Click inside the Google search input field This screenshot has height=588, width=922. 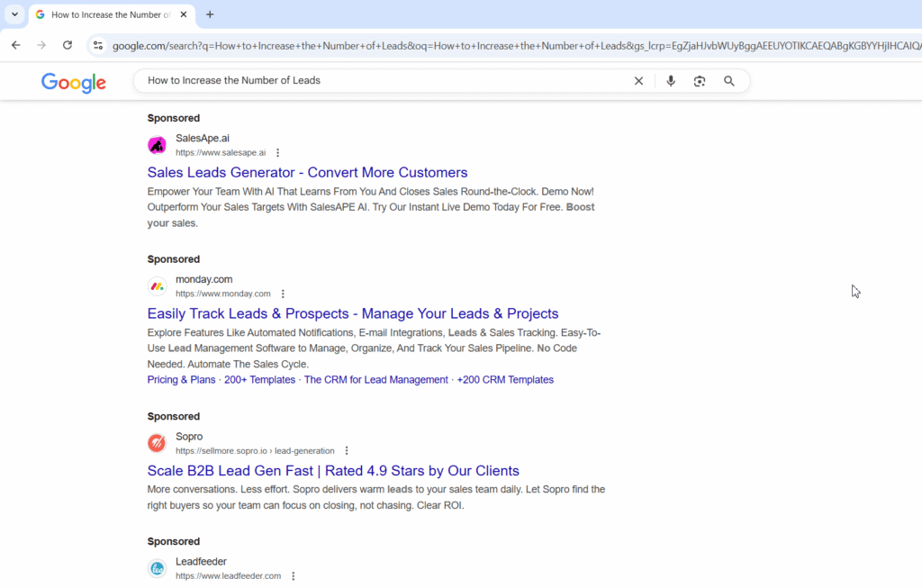coord(378,81)
